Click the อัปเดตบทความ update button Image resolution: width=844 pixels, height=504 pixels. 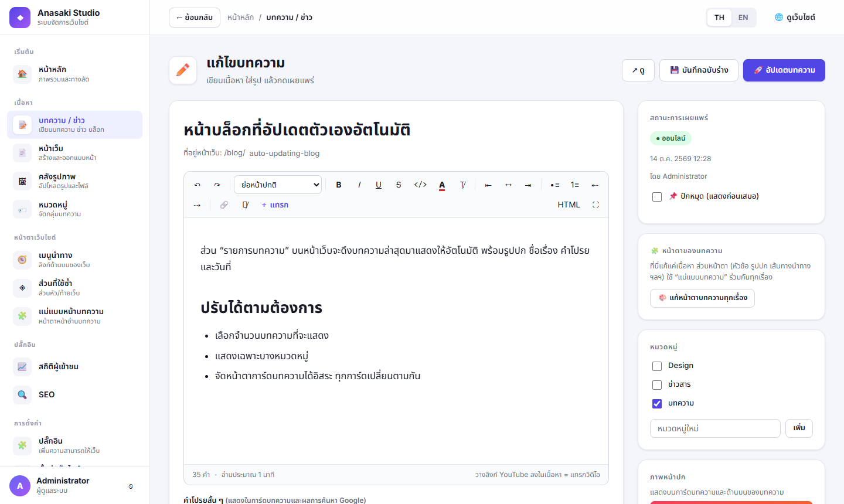784,70
